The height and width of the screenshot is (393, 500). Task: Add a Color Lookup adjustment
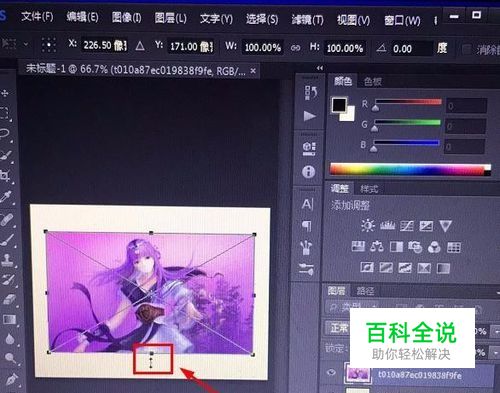(454, 247)
